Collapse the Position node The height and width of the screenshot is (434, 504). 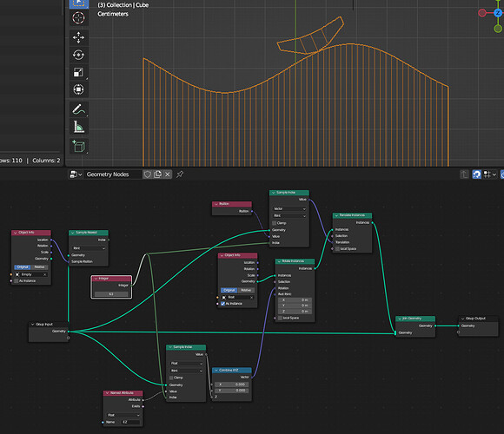click(216, 204)
